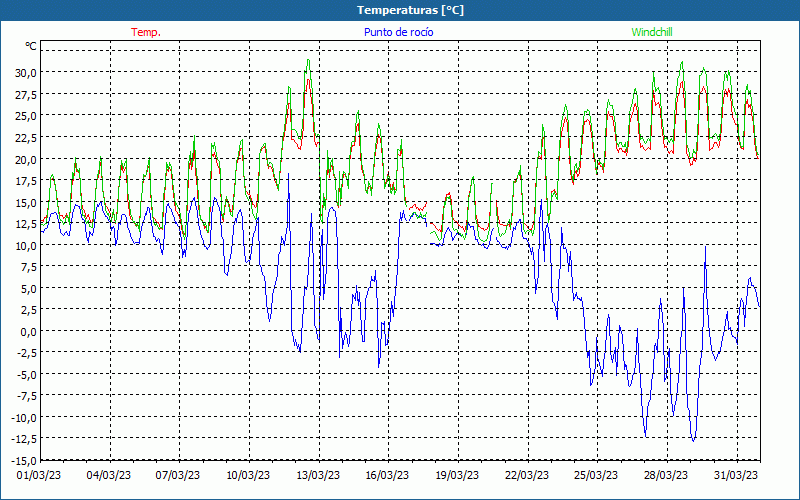
Task: Click the 13/03/23 date label
Action: click(x=318, y=476)
